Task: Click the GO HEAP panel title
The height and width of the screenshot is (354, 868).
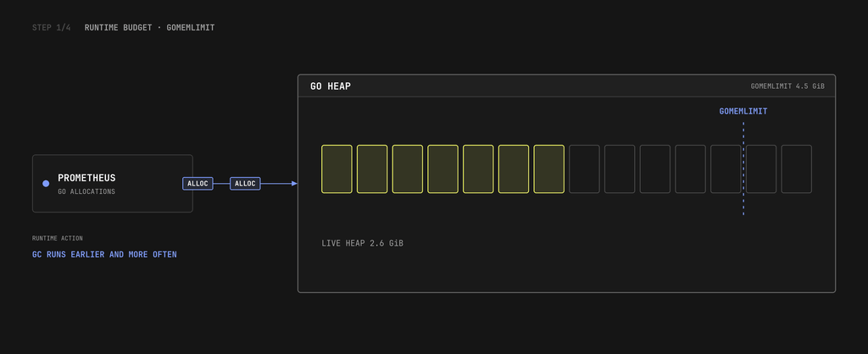Action: pyautogui.click(x=331, y=86)
